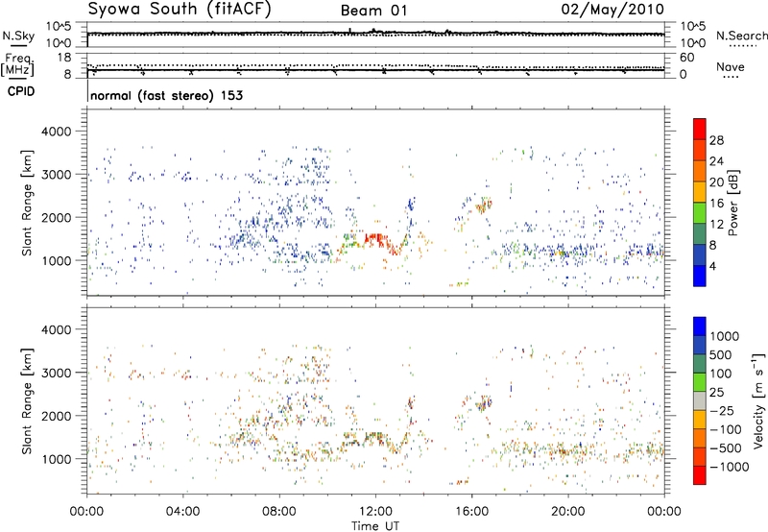Click the '10^5' label left of the N.Sky panel
Image resolution: width=768 pixels, height=532 pixels.
point(59,26)
